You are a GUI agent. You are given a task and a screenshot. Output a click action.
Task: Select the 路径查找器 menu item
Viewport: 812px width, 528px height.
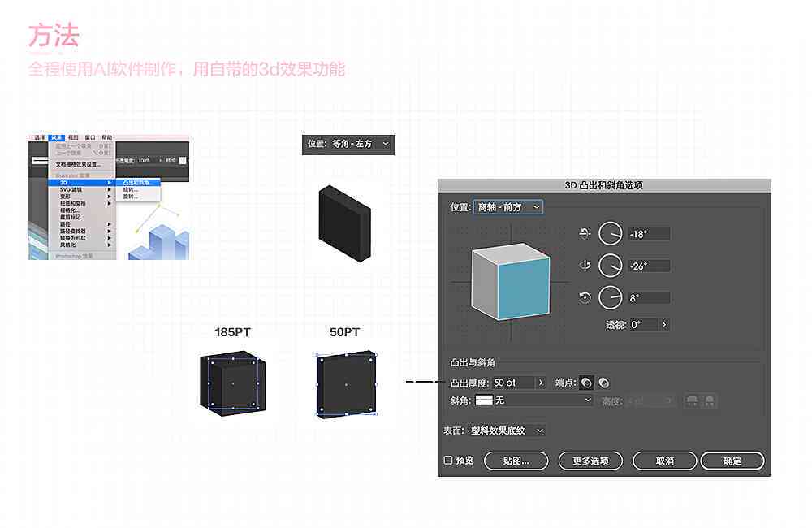tap(82, 231)
